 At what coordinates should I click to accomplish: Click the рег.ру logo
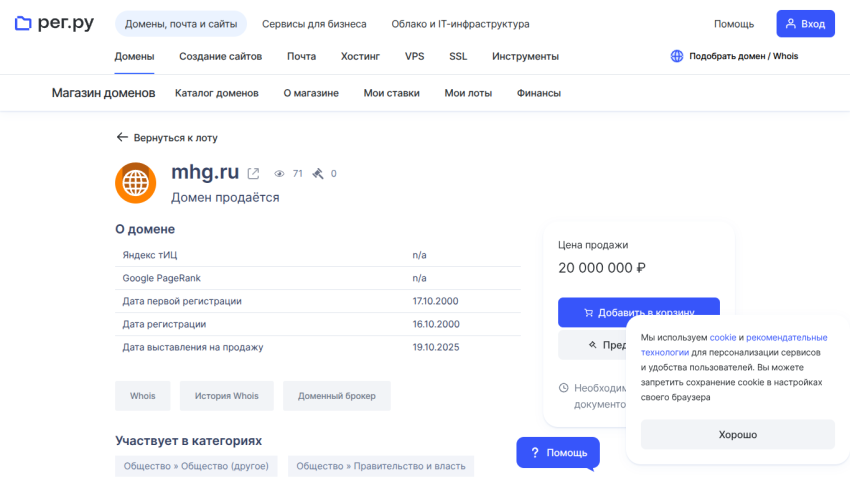tap(54, 23)
